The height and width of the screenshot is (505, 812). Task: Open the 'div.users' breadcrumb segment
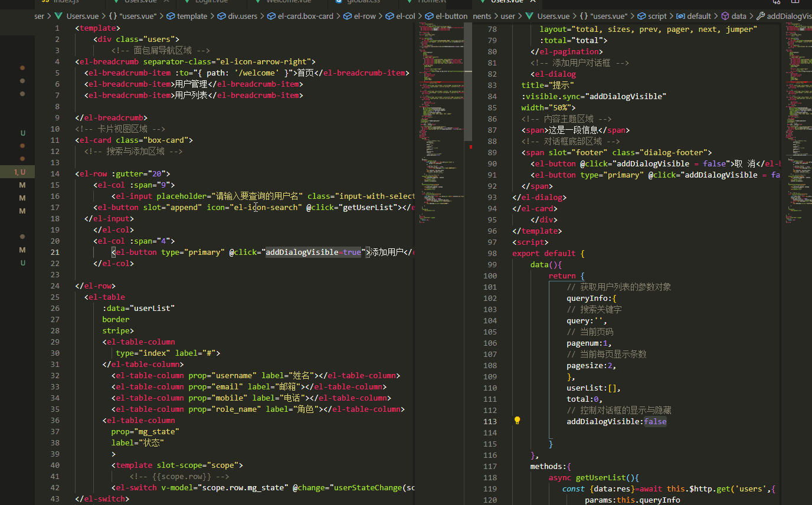[238, 17]
